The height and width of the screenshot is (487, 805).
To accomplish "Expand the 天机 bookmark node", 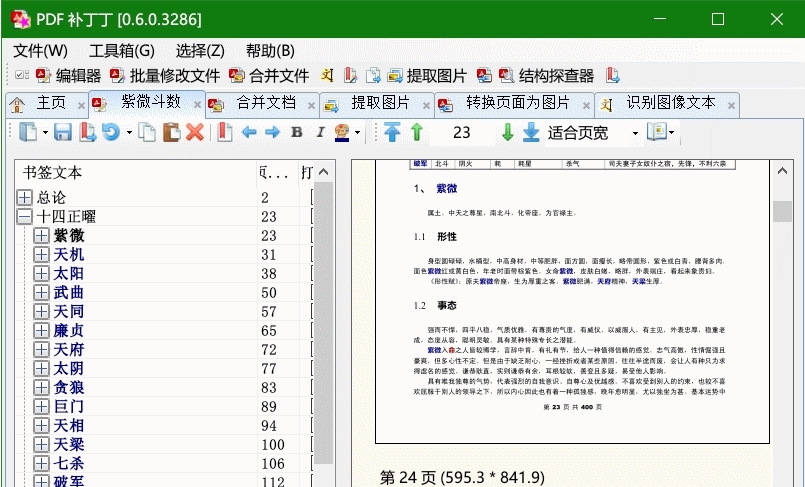I will click(41, 255).
